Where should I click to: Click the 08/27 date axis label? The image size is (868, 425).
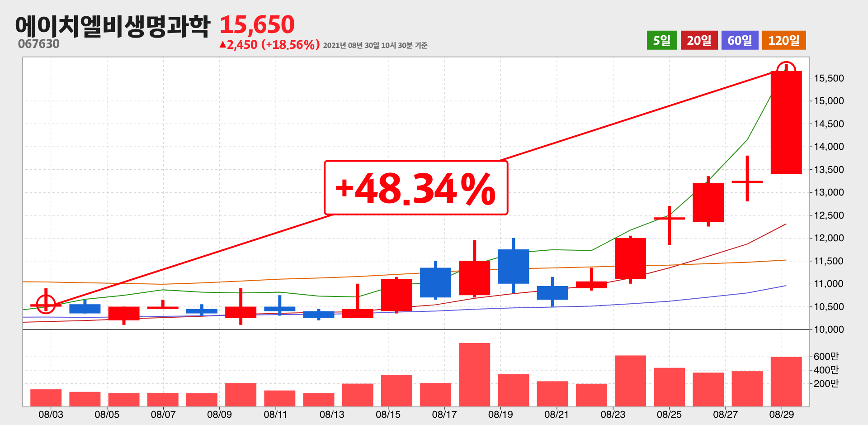pos(726,414)
